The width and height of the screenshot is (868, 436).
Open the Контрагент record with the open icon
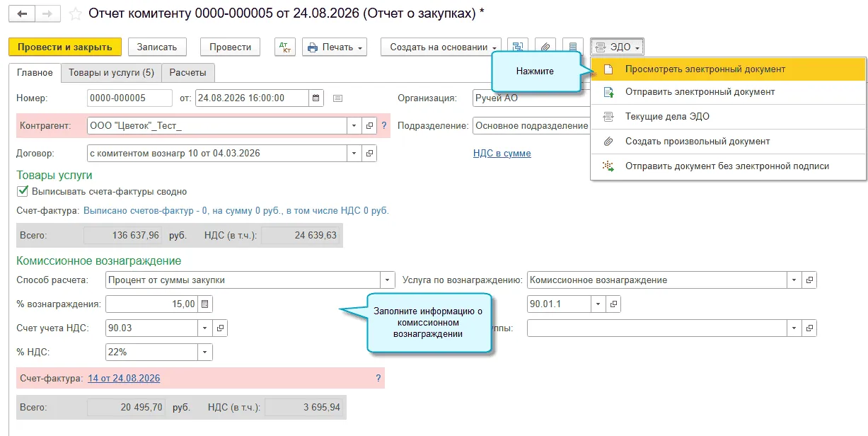tap(369, 126)
